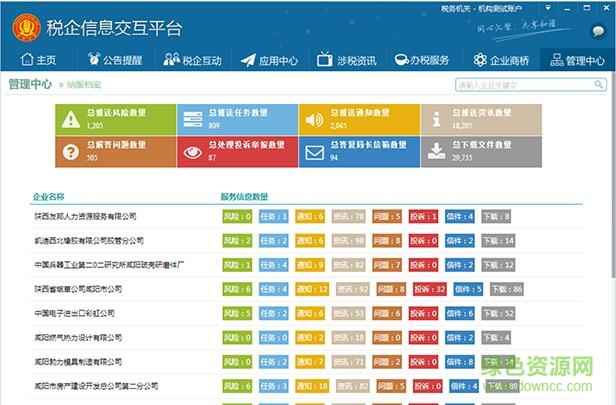Open the 税企互动 tab
The width and height of the screenshot is (616, 405).
pyautogui.click(x=191, y=60)
